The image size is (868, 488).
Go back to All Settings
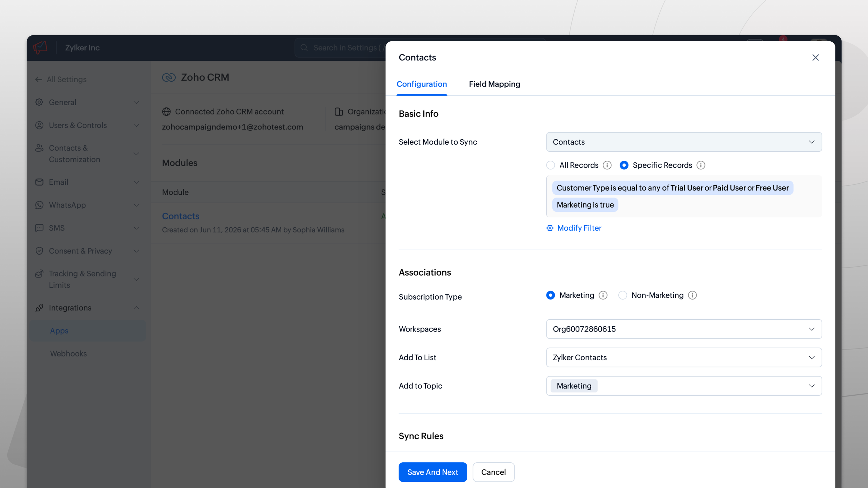[x=61, y=79]
